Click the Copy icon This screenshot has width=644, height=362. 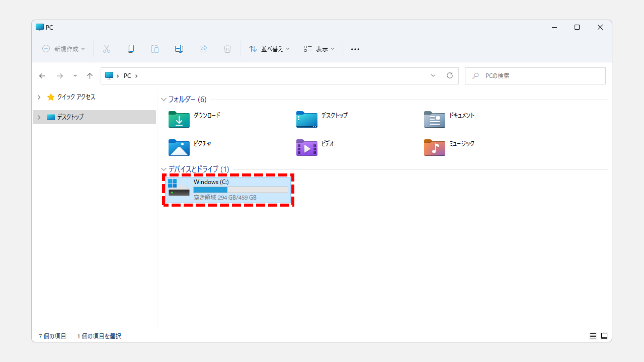pyautogui.click(x=130, y=49)
